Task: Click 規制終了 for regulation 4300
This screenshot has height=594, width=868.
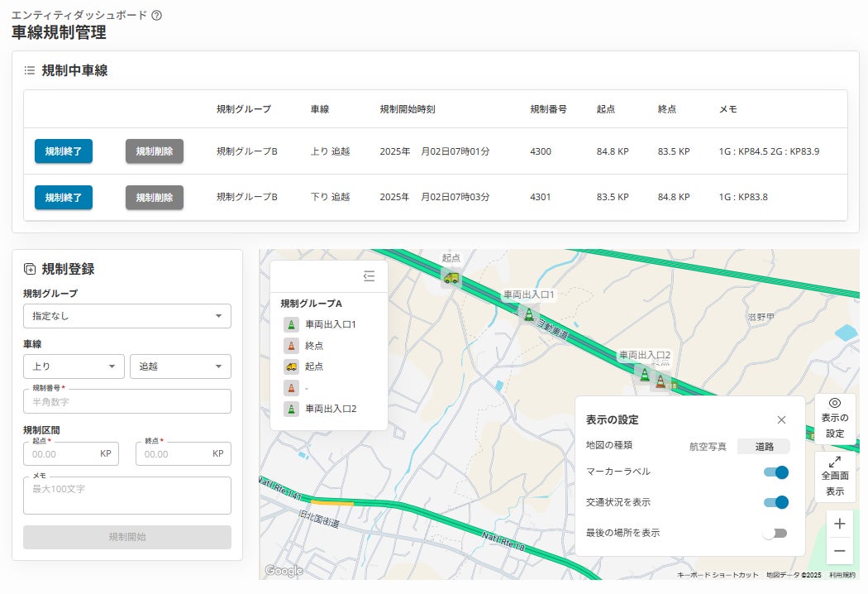Action: [64, 151]
